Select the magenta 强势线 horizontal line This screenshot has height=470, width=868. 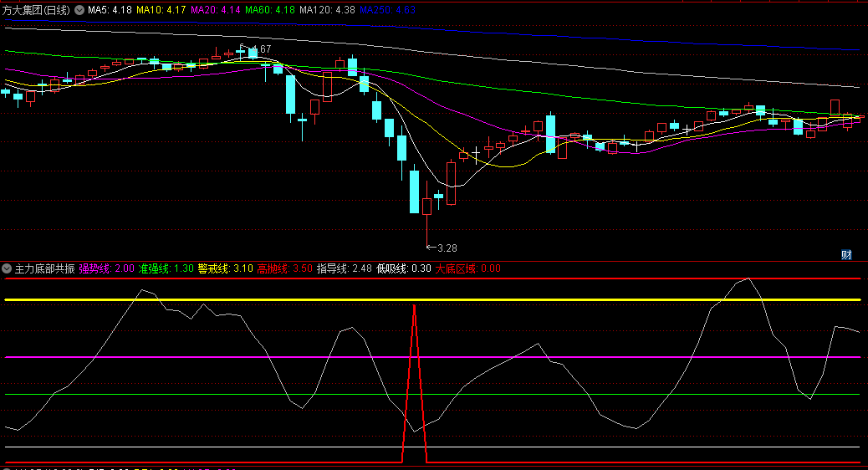coord(433,358)
